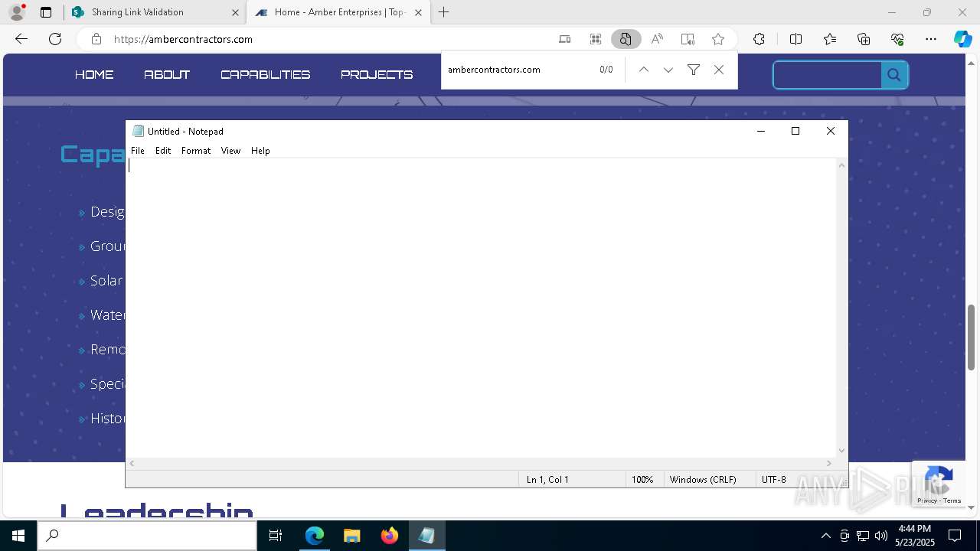This screenshot has width=980, height=551.
Task: Click in the website search input field
Action: point(828,75)
